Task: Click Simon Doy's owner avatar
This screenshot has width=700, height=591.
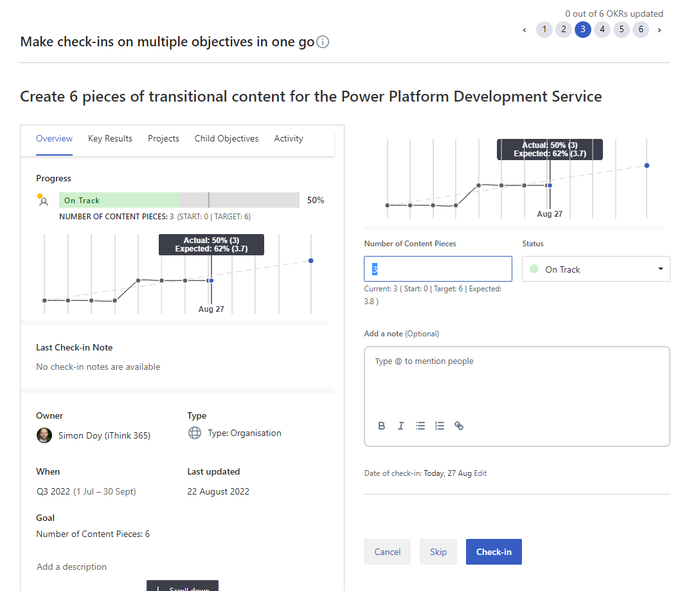Action: click(x=44, y=435)
